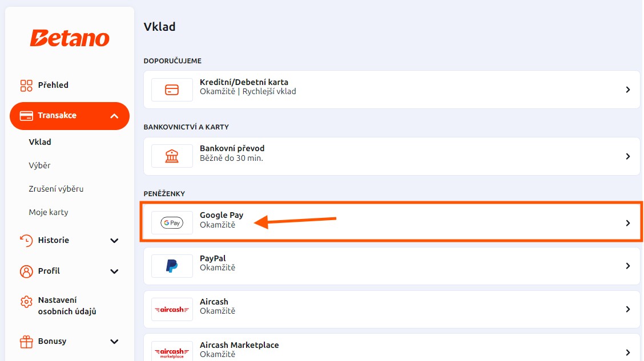Screen dimensions: 644x361
Task: Click 'Běžně do 30 min.' text
Action: tap(231, 159)
